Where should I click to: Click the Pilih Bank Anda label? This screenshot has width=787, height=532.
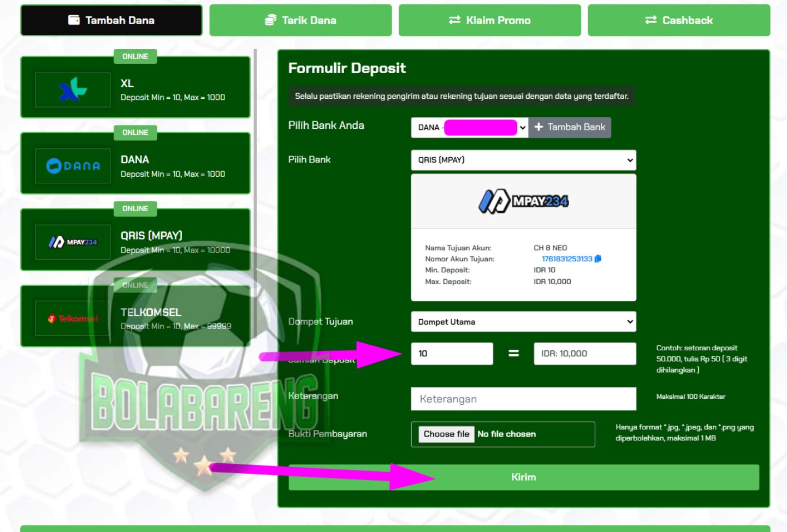[x=326, y=125]
